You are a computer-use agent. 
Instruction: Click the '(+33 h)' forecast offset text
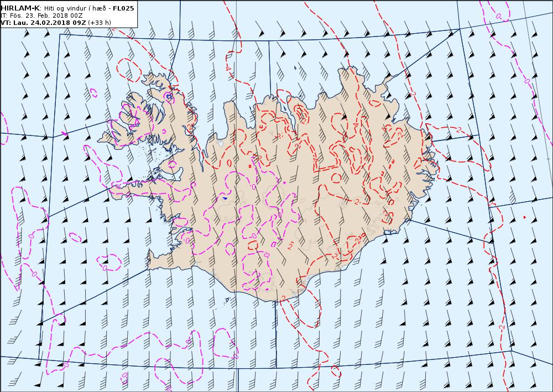pyautogui.click(x=100, y=23)
